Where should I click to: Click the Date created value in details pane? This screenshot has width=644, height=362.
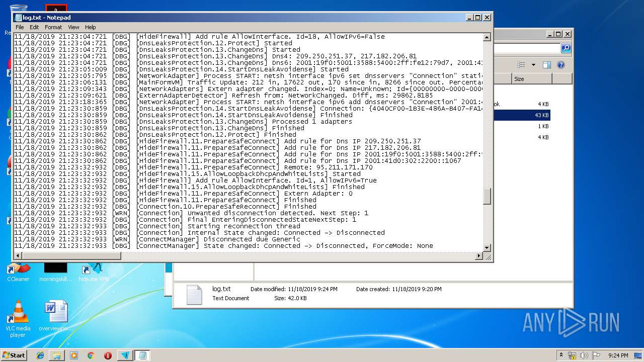(417, 289)
